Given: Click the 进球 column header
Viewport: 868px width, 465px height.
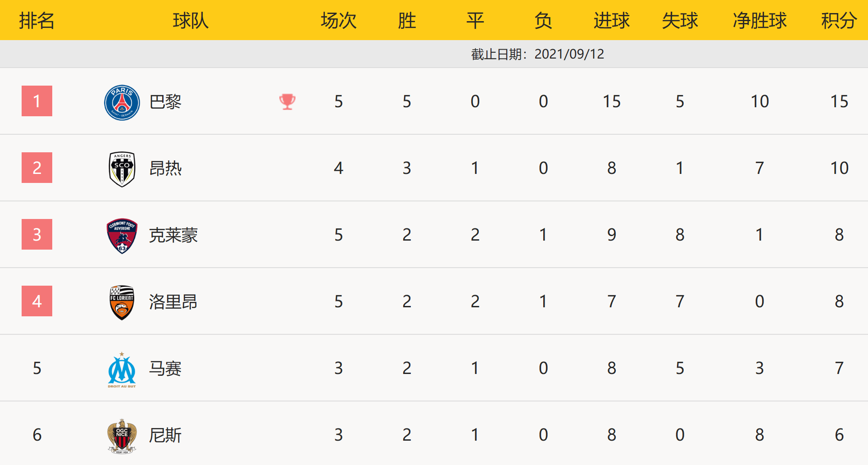Looking at the screenshot, I should (611, 20).
